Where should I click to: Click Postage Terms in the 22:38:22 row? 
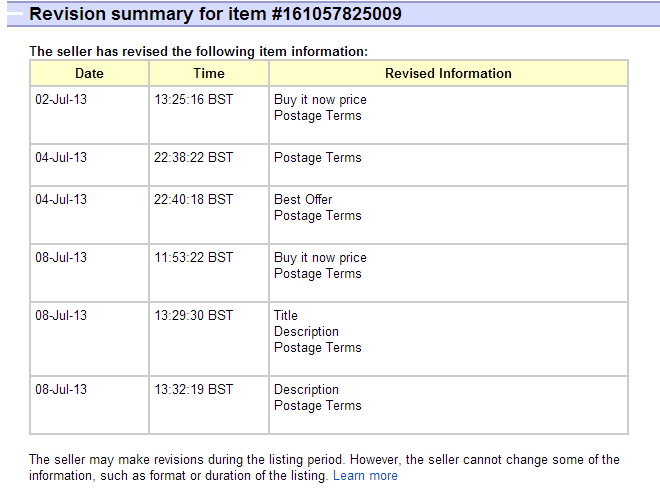coord(318,158)
